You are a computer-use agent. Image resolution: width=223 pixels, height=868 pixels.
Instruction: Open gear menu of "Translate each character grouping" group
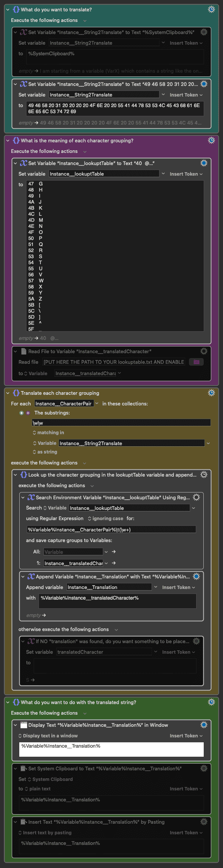point(211,393)
